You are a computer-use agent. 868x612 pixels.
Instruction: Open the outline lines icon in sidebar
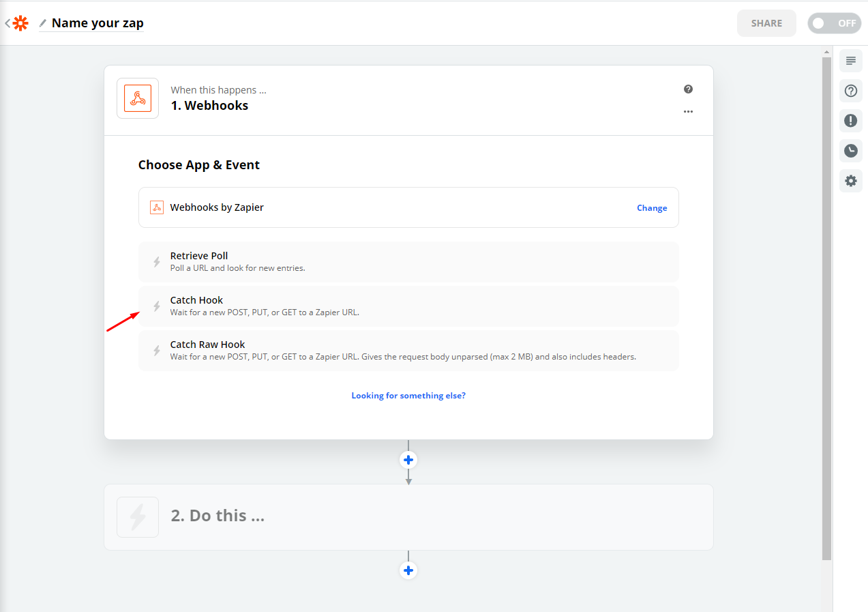(850, 61)
